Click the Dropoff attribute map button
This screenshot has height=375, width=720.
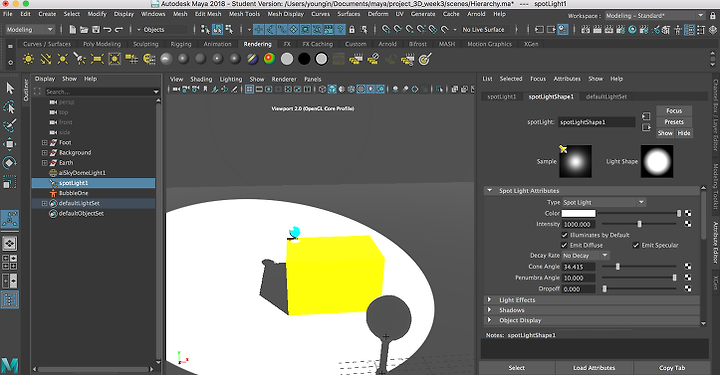[688, 289]
